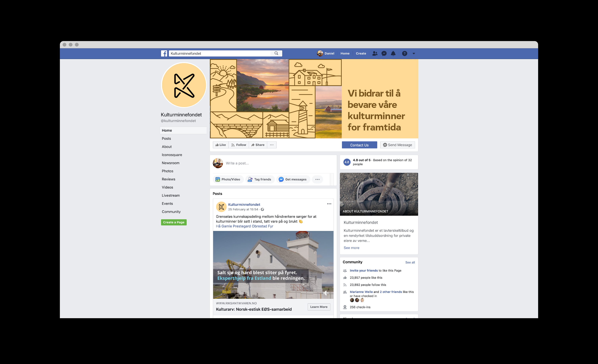Click the Learn More button
Viewport: 598px width, 364px height.
pyautogui.click(x=319, y=307)
